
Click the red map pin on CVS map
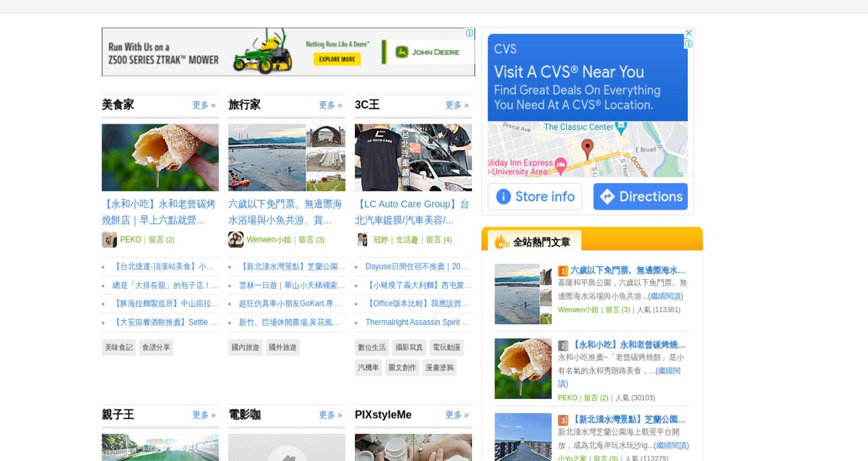point(588,149)
